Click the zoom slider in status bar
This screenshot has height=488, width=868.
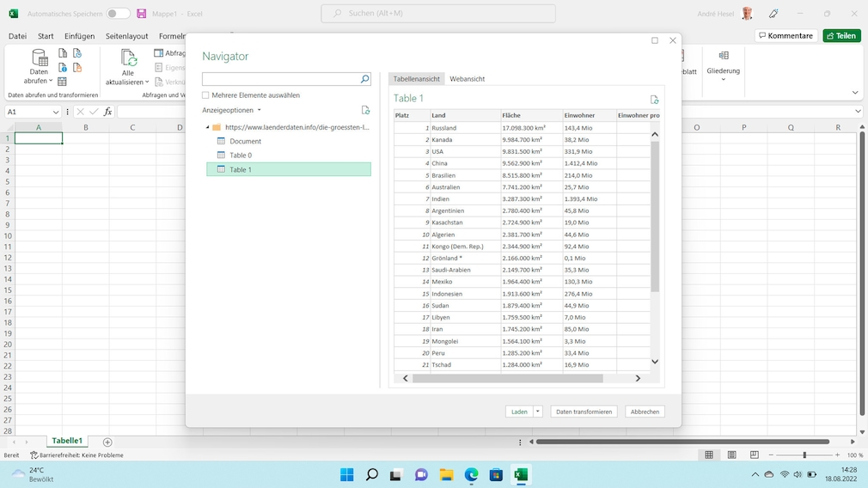point(804,454)
